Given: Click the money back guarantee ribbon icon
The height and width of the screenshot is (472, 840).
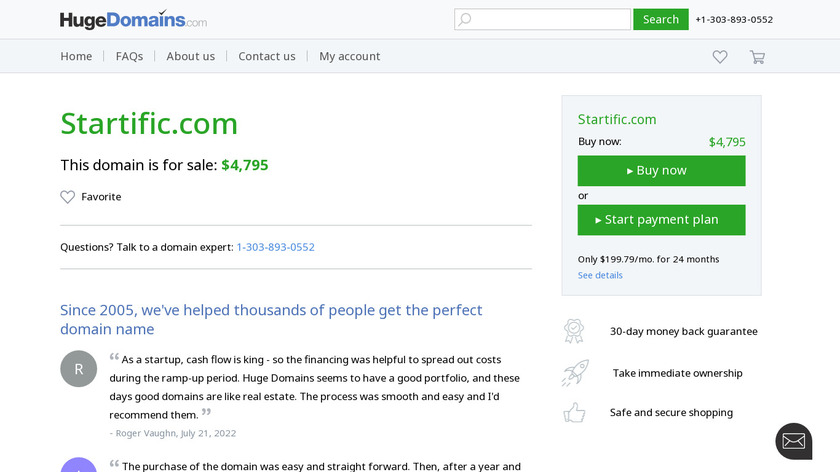Looking at the screenshot, I should coord(574,331).
